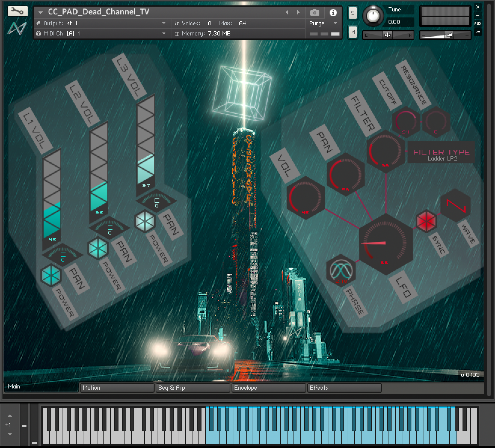The image size is (495, 448).
Task: Go to next preset with right arrow
Action: (298, 12)
